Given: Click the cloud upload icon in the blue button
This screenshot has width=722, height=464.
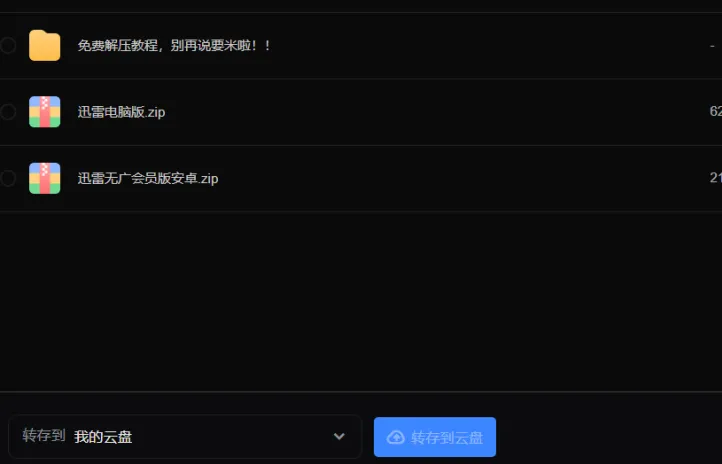Looking at the screenshot, I should [396, 437].
